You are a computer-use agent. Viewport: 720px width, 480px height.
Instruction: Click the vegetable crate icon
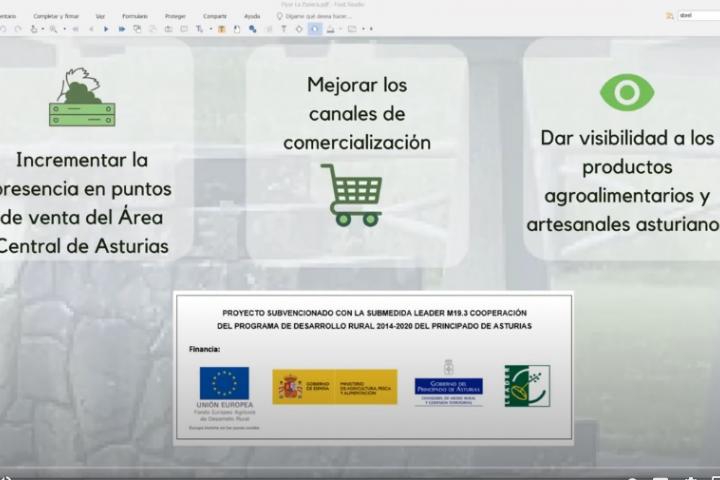[82, 98]
